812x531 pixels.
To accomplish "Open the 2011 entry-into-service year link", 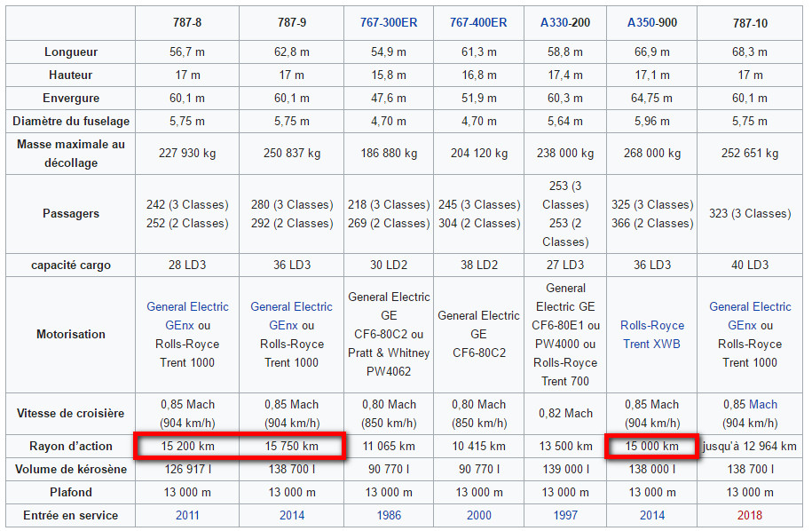I will point(187,515).
